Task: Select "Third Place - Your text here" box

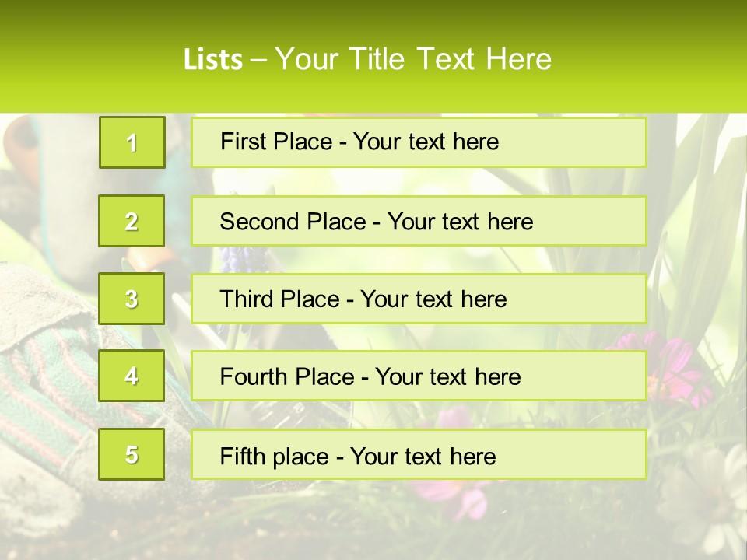Action: point(419,299)
